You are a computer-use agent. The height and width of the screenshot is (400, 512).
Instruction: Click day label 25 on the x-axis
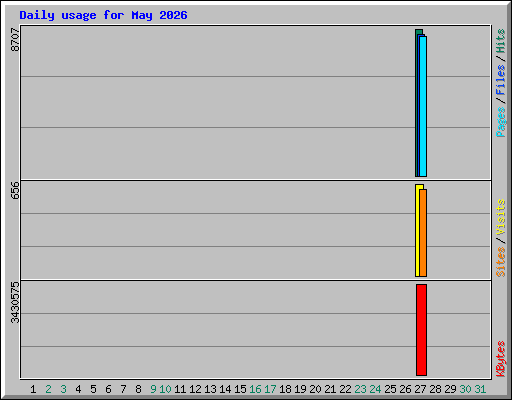coord(390,389)
